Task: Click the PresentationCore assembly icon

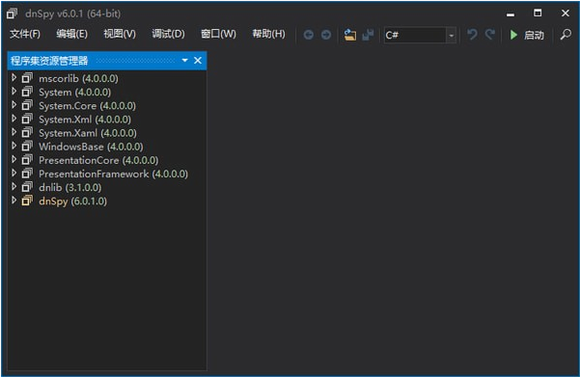Action: 27,160
